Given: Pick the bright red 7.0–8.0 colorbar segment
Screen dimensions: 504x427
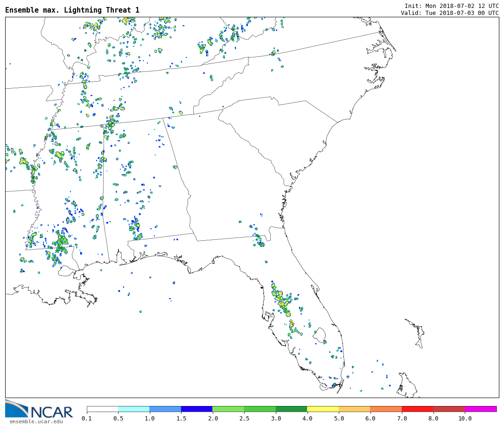Looking at the screenshot, I should [x=417, y=409].
